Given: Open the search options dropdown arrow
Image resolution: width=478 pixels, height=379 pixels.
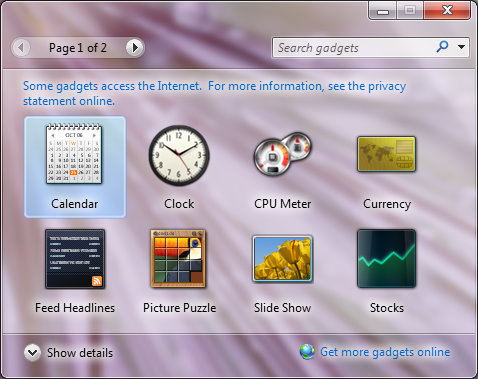Looking at the screenshot, I should point(461,47).
